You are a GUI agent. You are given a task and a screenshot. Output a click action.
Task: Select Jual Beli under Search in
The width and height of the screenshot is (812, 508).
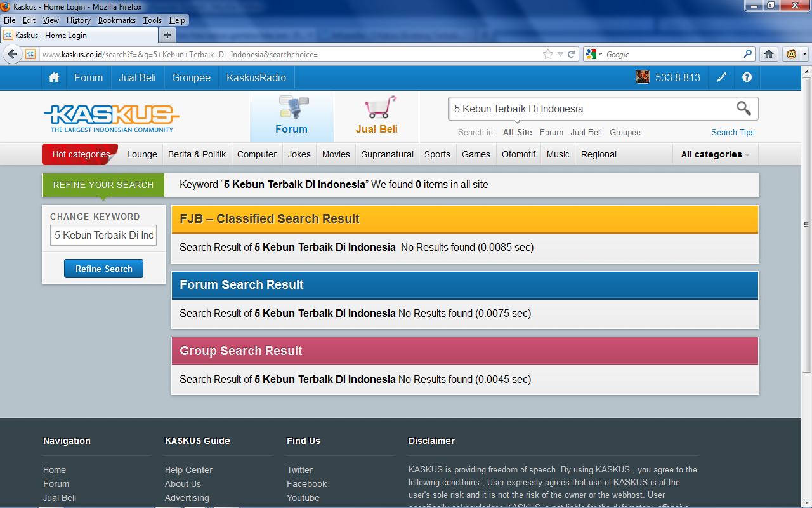pyautogui.click(x=586, y=132)
